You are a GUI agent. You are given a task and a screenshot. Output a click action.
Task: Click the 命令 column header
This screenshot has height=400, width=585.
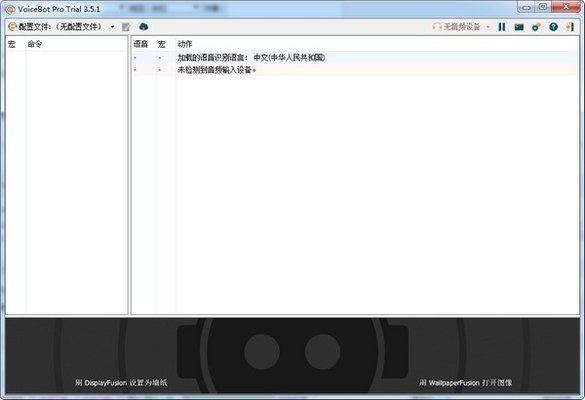35,44
